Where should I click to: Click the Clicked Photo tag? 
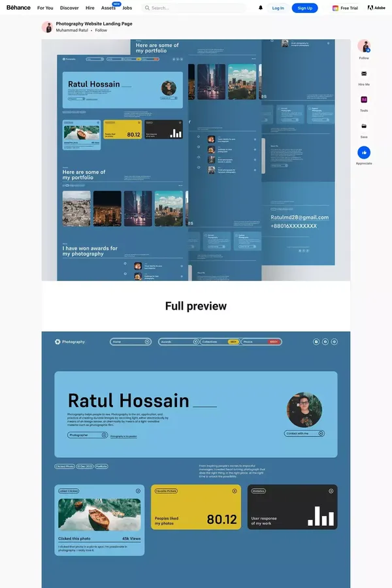point(65,466)
